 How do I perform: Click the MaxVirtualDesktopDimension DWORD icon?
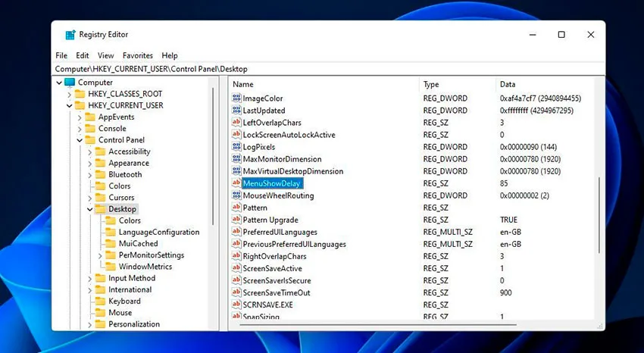click(x=236, y=170)
